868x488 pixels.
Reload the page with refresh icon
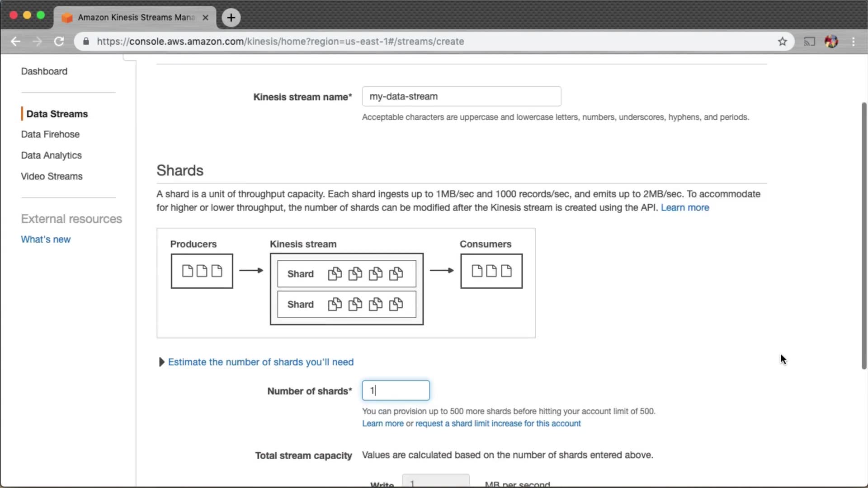59,42
